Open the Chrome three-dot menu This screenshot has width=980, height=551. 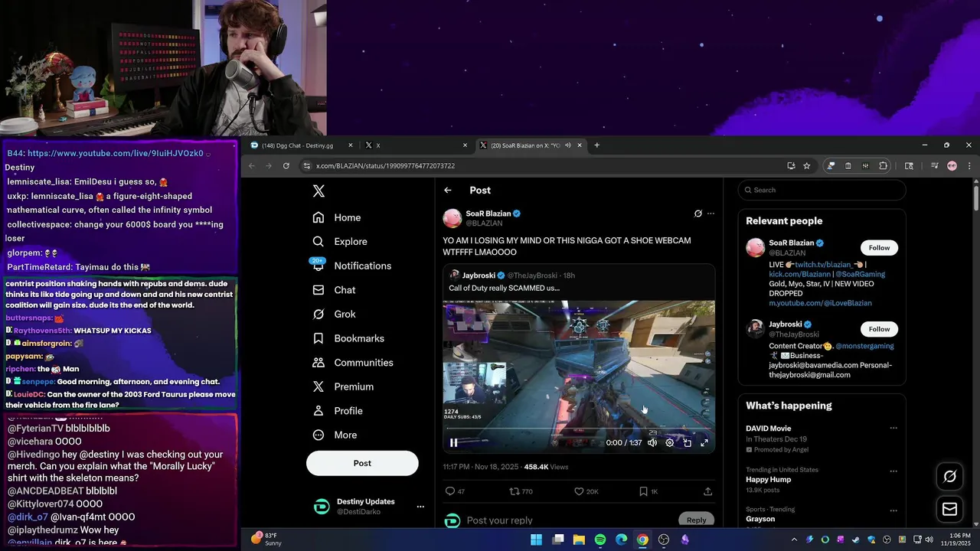tap(969, 165)
